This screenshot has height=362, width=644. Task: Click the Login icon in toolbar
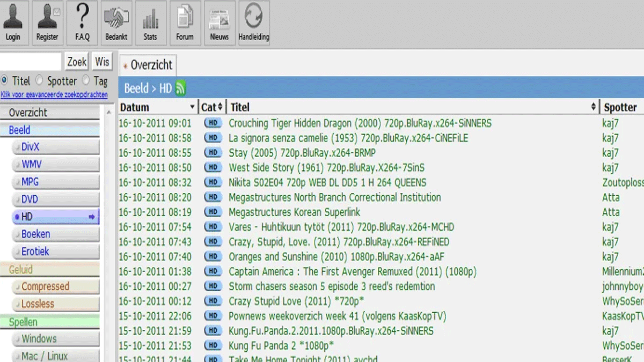13,23
